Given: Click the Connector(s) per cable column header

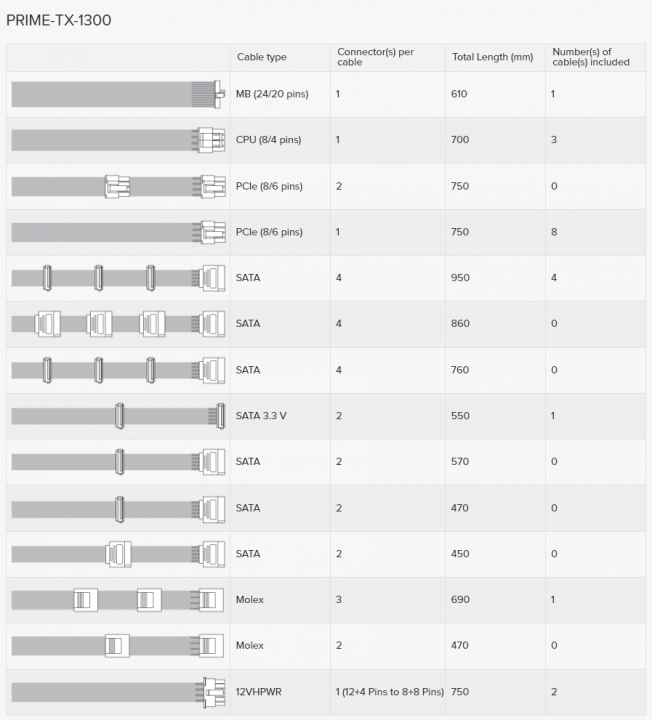Looking at the screenshot, I should (375, 57).
